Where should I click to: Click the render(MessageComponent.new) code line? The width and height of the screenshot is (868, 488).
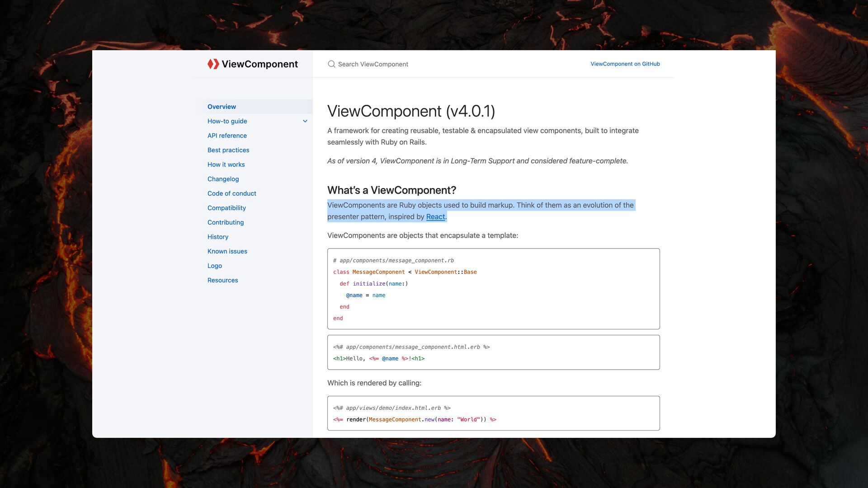point(415,420)
